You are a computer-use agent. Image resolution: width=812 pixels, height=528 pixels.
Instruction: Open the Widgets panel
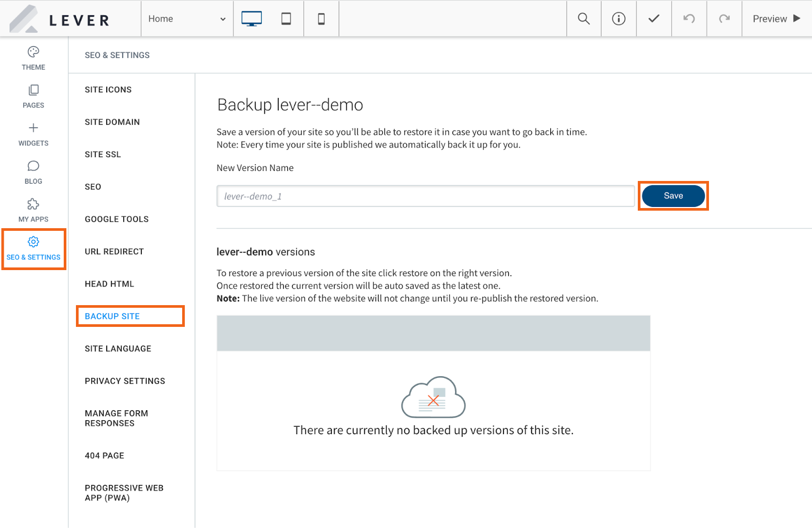tap(33, 135)
